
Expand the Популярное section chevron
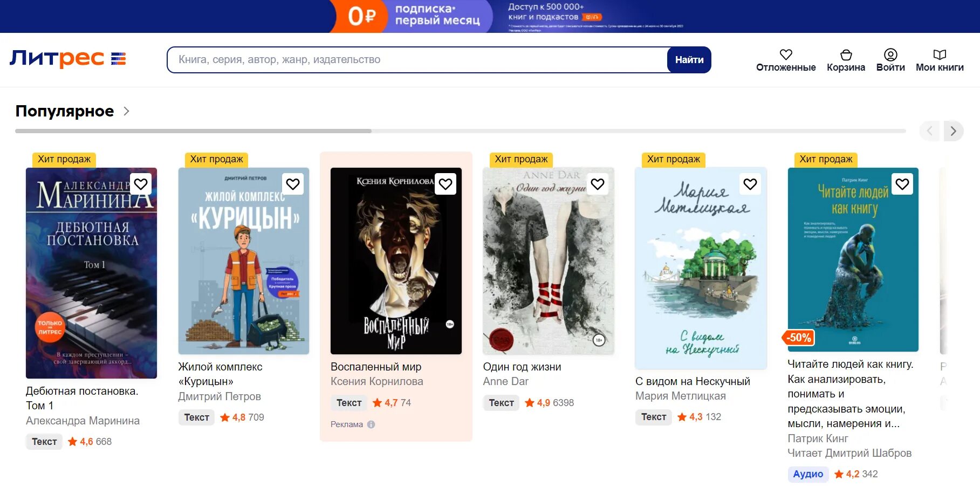[x=127, y=111]
